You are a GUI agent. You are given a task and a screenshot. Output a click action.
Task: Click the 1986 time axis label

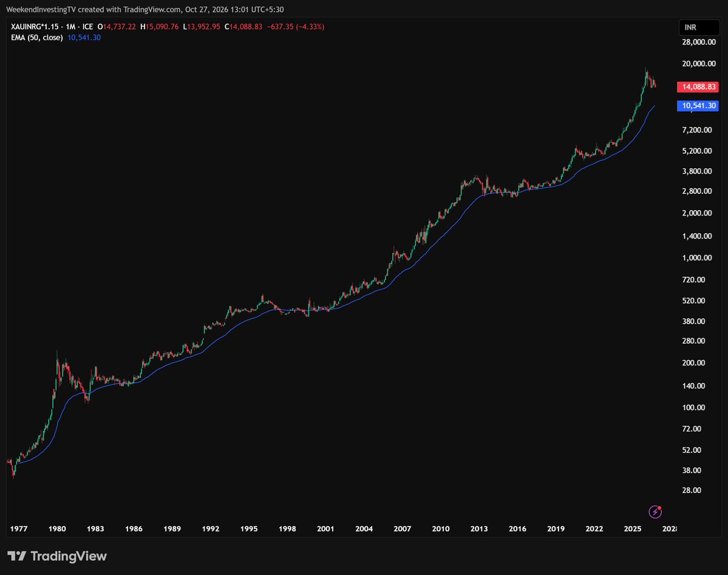[134, 529]
